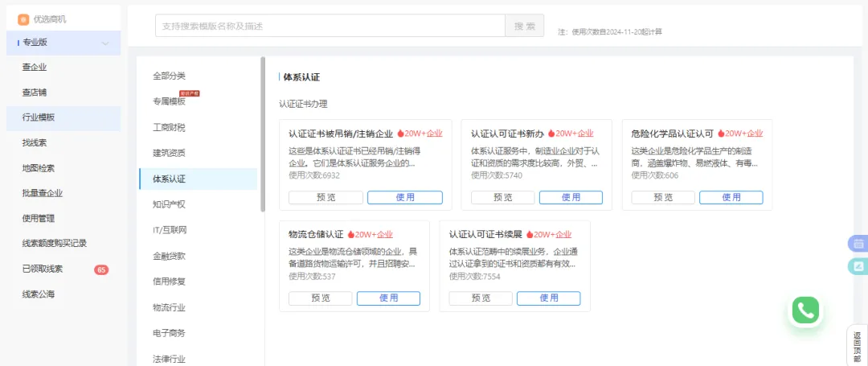Click the 认证认可证书续展 card title

485,234
